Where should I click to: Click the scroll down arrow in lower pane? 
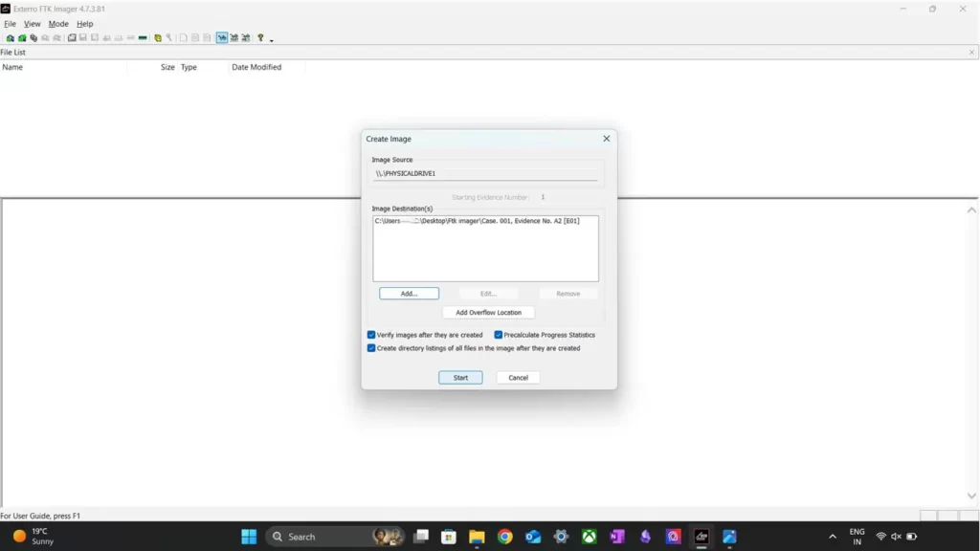click(972, 496)
